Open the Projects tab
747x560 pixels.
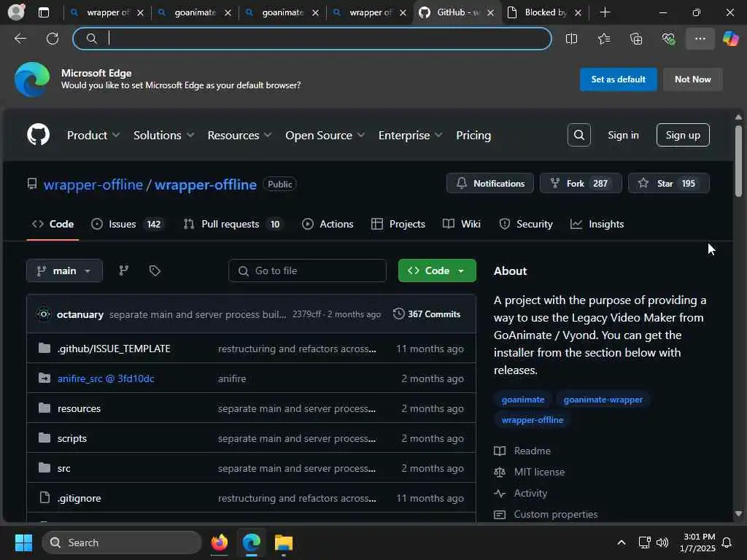click(398, 224)
